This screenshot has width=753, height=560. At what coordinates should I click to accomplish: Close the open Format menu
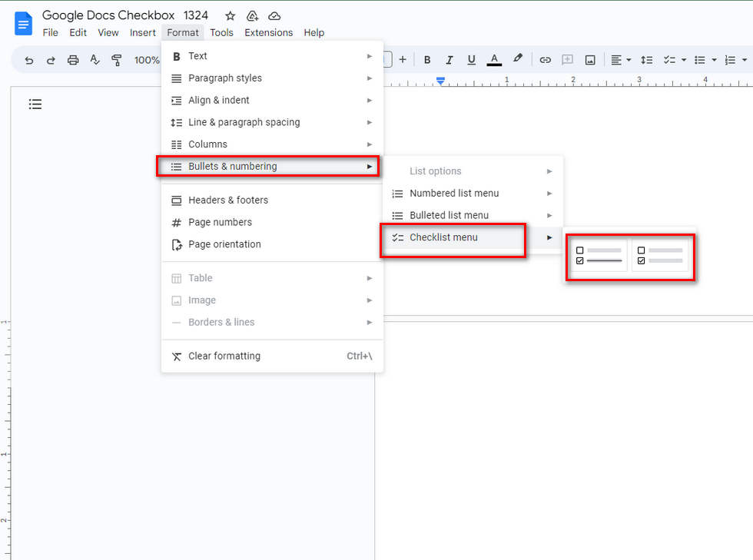[183, 33]
